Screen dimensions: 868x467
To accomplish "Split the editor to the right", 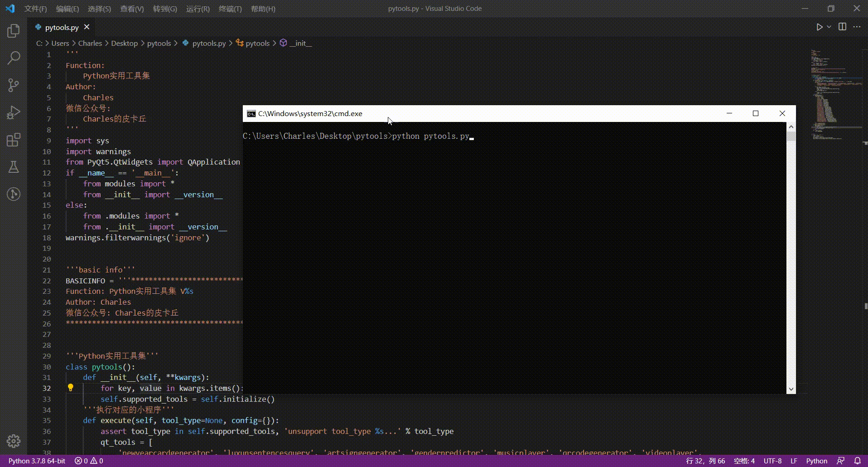I will point(842,27).
